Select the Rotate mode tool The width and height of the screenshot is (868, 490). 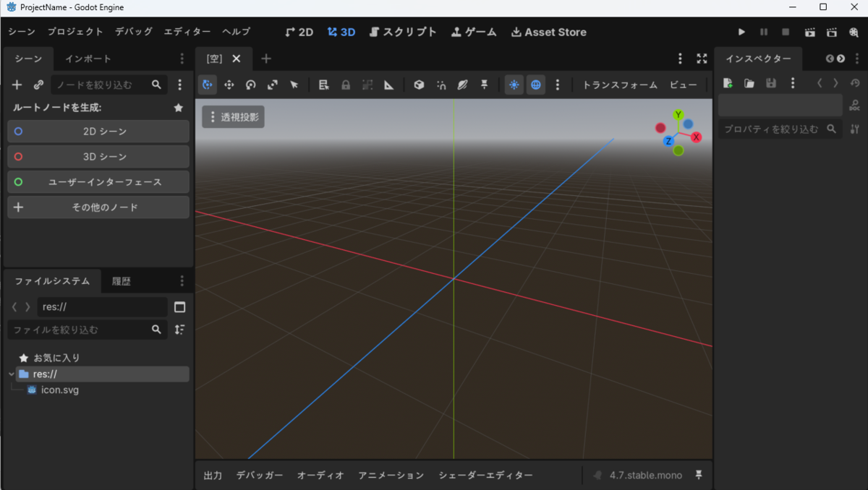pos(251,85)
